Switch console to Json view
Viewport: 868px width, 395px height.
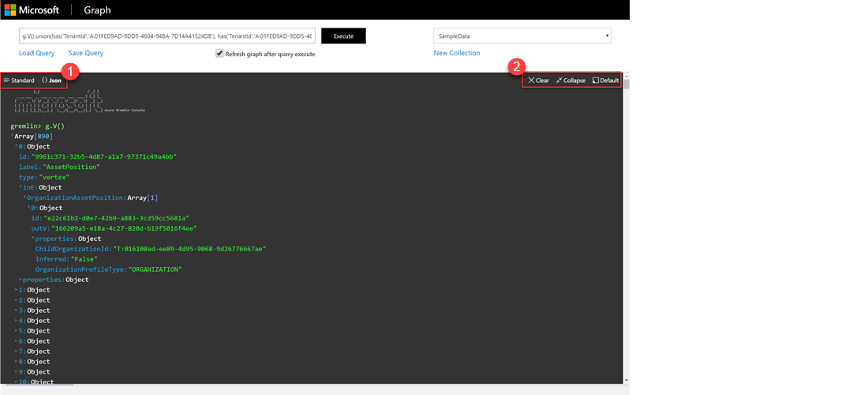tap(51, 81)
